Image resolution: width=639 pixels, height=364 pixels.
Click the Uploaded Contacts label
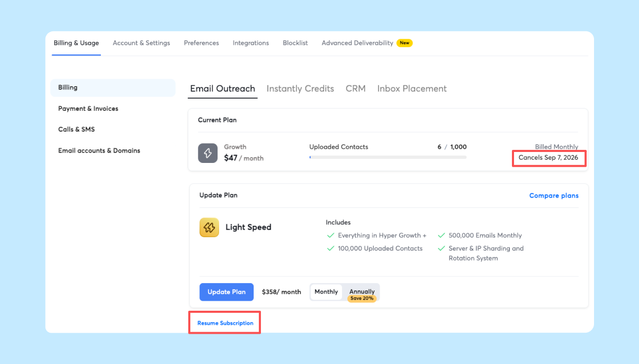[x=339, y=147]
